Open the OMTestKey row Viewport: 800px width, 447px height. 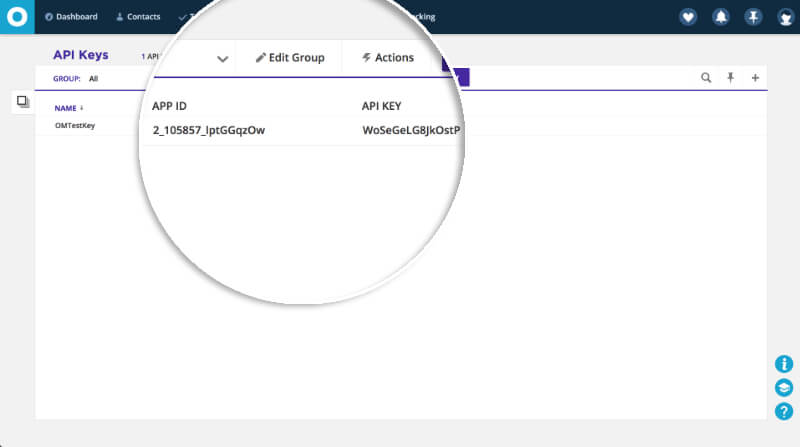click(x=75, y=126)
